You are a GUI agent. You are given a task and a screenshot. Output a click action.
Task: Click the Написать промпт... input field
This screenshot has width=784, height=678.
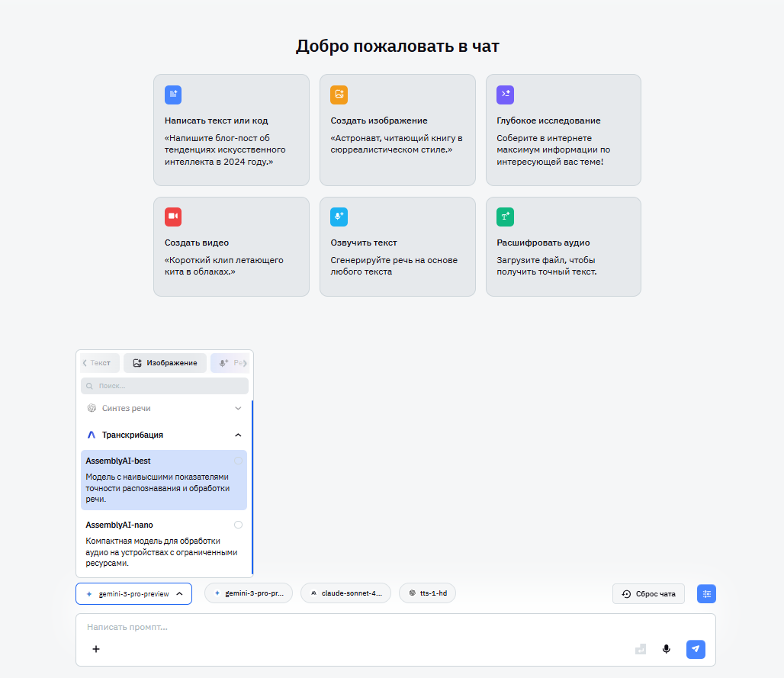pyautogui.click(x=395, y=627)
